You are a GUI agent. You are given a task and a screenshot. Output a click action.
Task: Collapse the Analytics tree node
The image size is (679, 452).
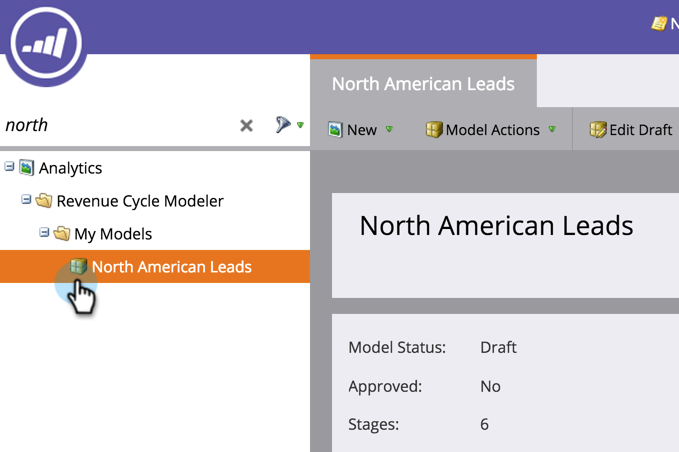point(9,167)
